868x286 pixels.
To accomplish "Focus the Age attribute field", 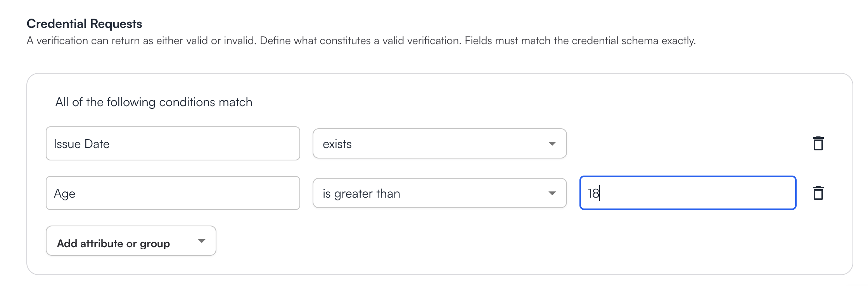I will (x=173, y=193).
